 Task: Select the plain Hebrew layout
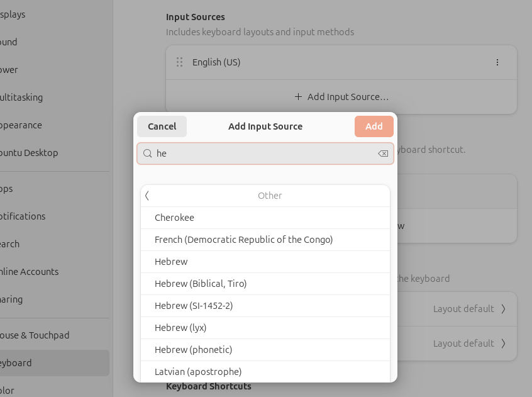point(265,262)
